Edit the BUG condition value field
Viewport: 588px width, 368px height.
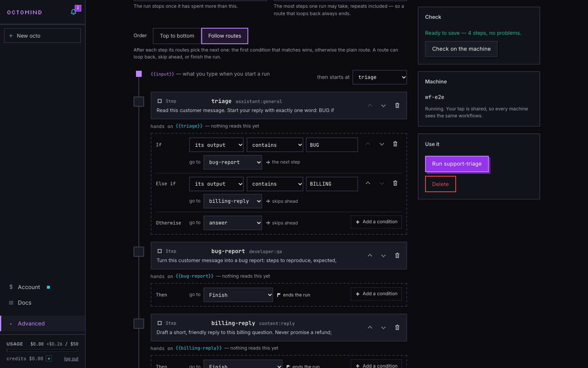[x=332, y=145]
